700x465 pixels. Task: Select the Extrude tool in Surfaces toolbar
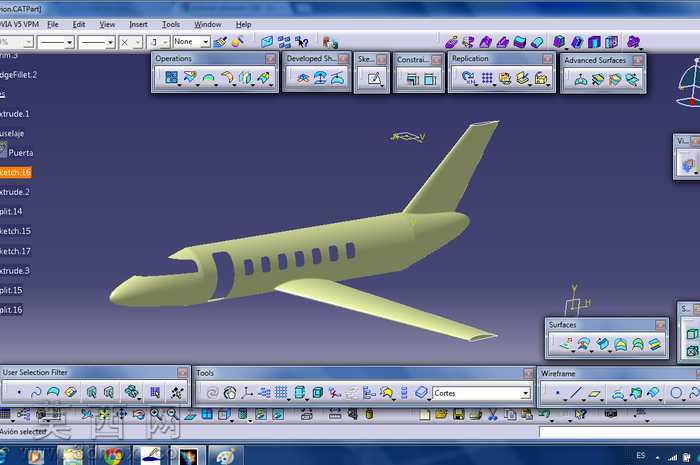click(x=567, y=344)
